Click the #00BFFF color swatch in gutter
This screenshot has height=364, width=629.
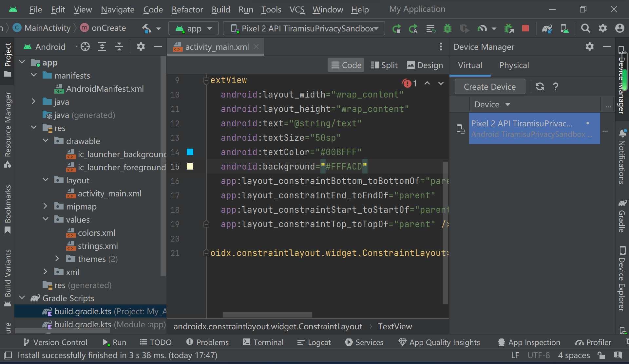tap(190, 152)
